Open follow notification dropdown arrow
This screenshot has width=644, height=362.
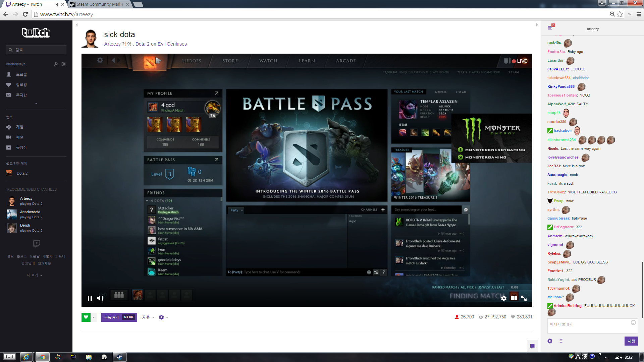pyautogui.click(x=94, y=317)
